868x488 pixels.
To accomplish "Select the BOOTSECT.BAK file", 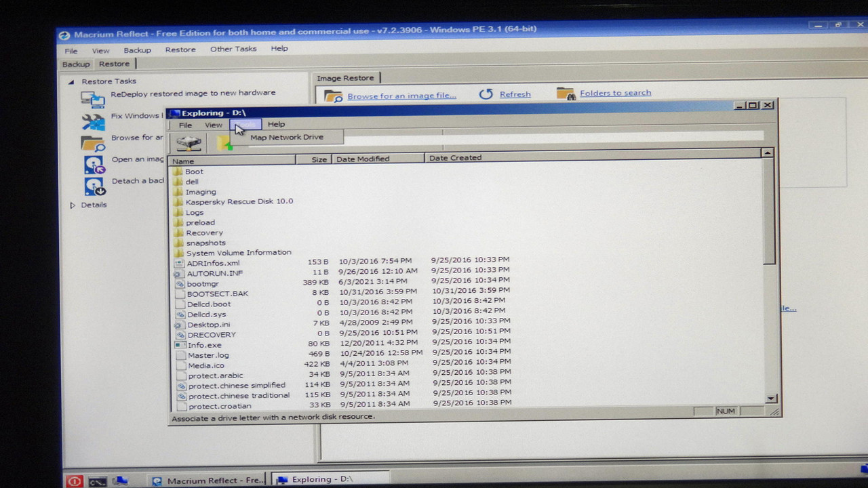I will 212,293.
